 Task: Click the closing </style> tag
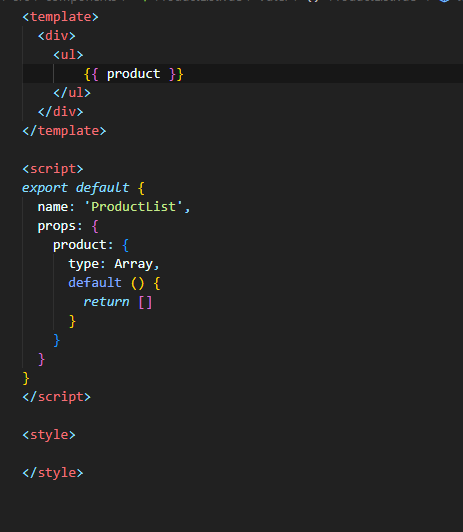pyautogui.click(x=53, y=473)
